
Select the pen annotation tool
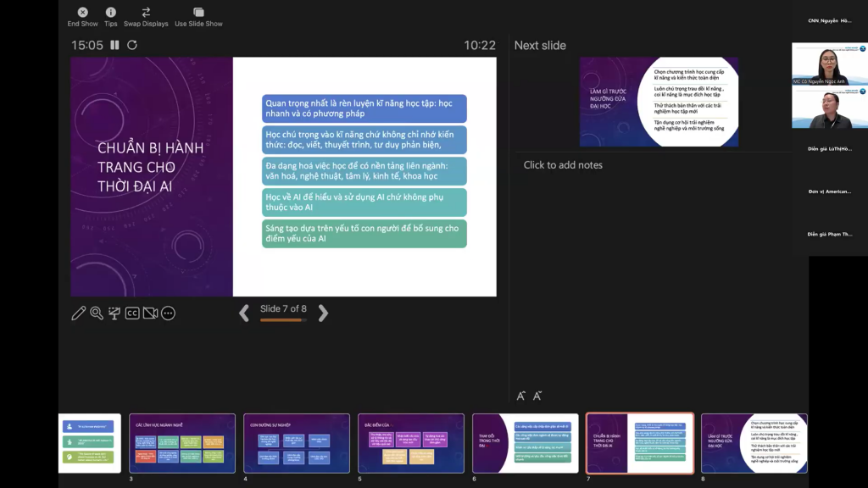click(79, 313)
